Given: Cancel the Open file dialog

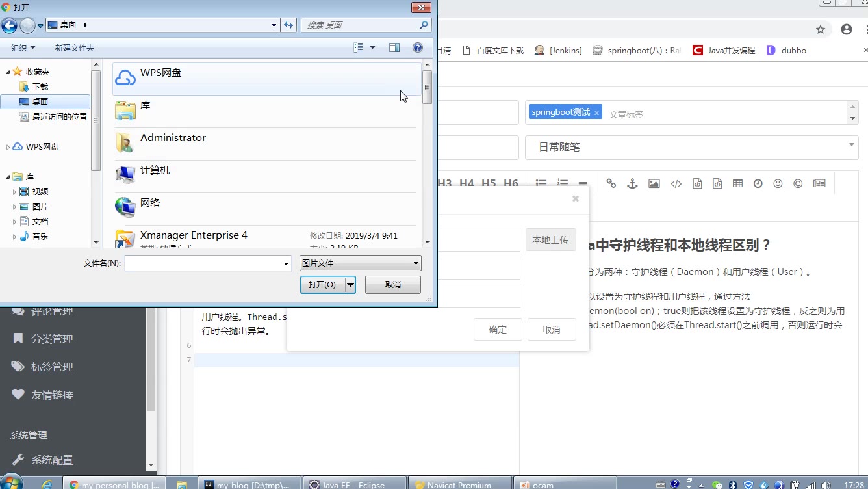Looking at the screenshot, I should (393, 285).
